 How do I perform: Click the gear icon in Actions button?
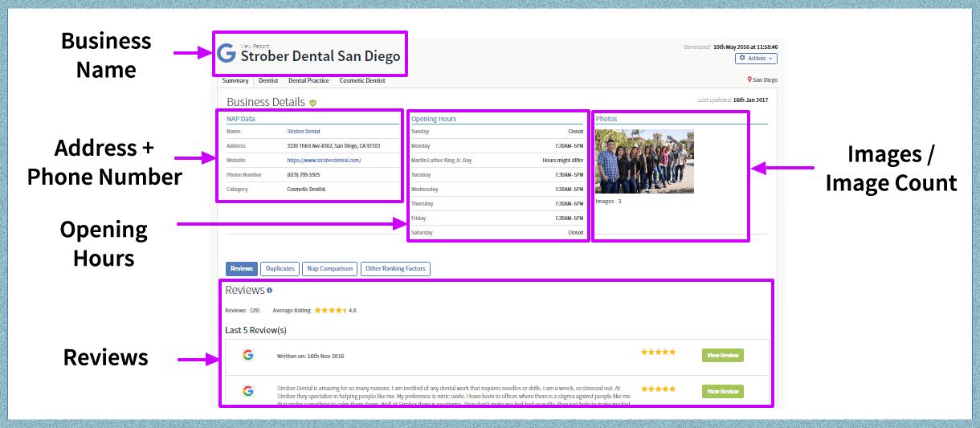(x=742, y=59)
